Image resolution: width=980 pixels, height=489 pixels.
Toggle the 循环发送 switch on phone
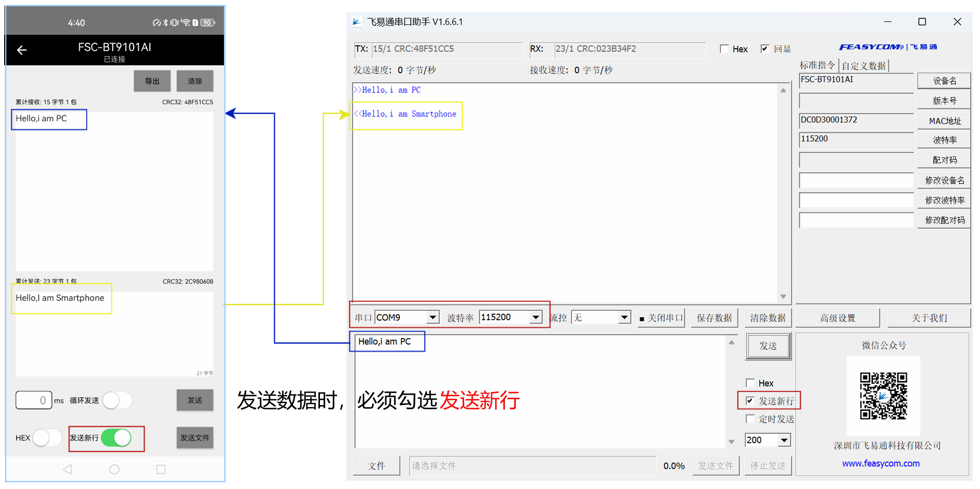pyautogui.click(x=117, y=400)
